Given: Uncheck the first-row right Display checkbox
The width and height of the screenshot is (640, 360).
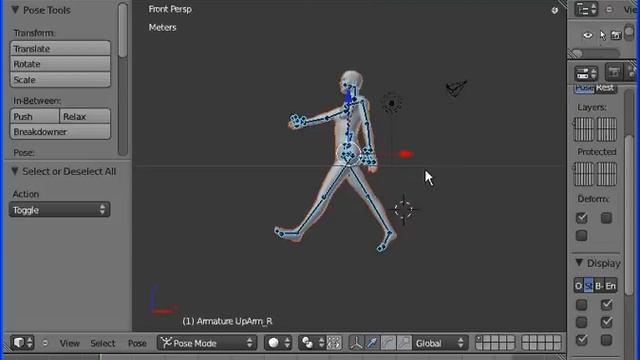Looking at the screenshot, I should click(x=607, y=305).
